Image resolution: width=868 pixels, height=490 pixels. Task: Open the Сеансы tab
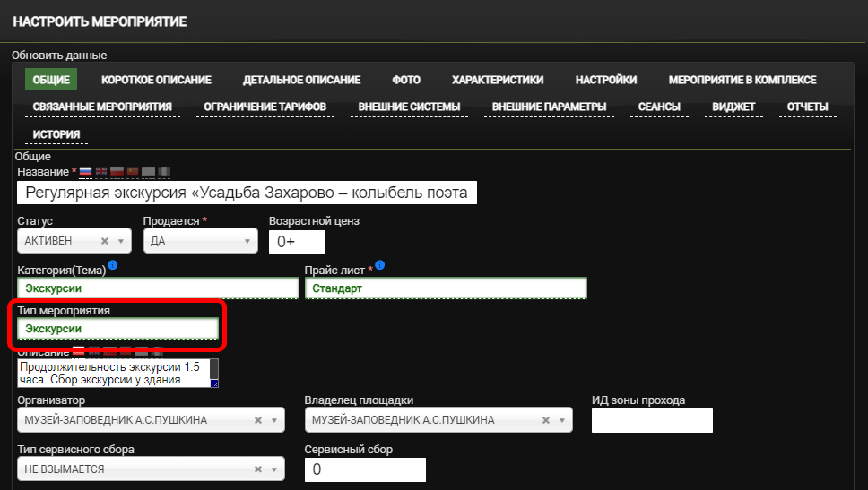tap(658, 107)
